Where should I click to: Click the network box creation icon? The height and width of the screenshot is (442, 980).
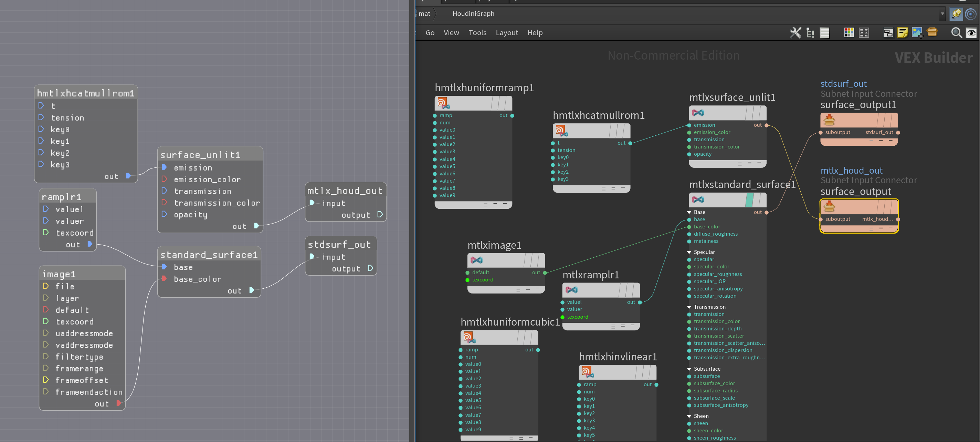coord(888,33)
